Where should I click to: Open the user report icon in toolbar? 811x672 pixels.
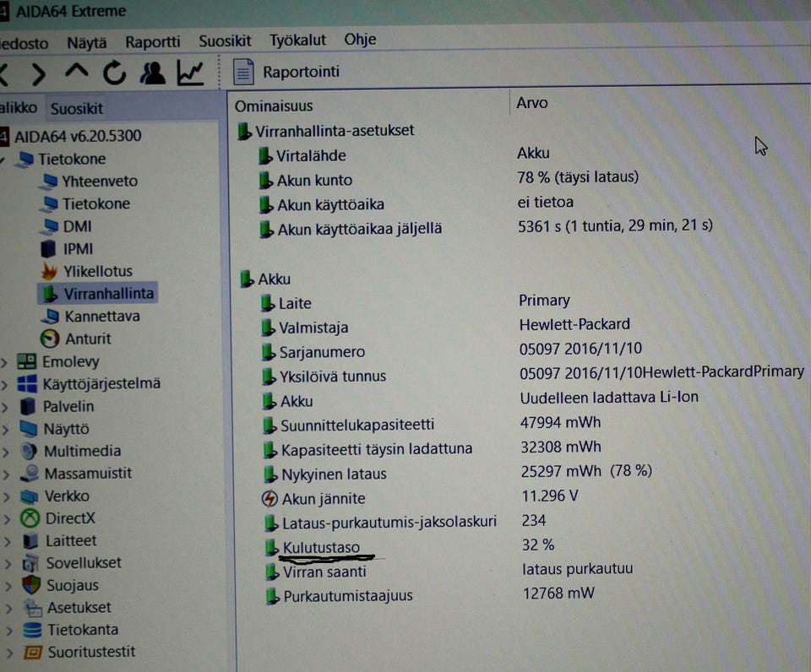(x=153, y=73)
